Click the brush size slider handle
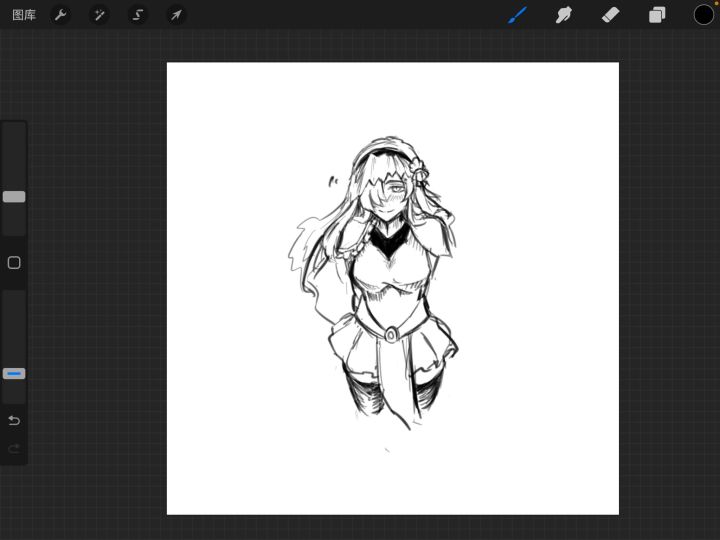The width and height of the screenshot is (720, 540). pyautogui.click(x=14, y=197)
